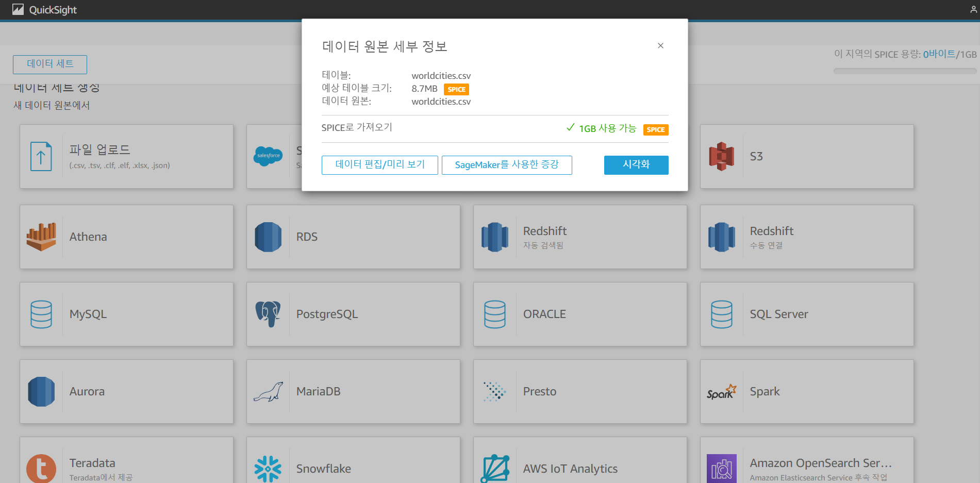The height and width of the screenshot is (483, 980).
Task: Click the Amazon OpenSearch Service icon
Action: pyautogui.click(x=722, y=469)
